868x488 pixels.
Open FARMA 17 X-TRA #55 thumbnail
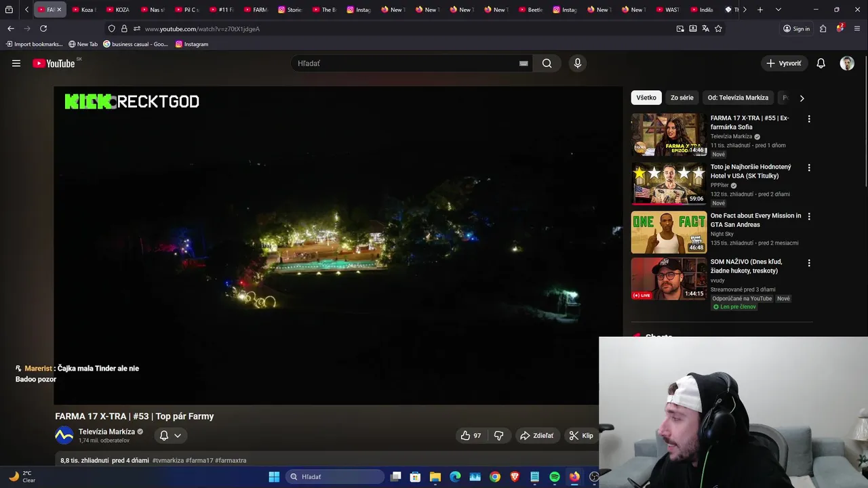click(x=669, y=135)
